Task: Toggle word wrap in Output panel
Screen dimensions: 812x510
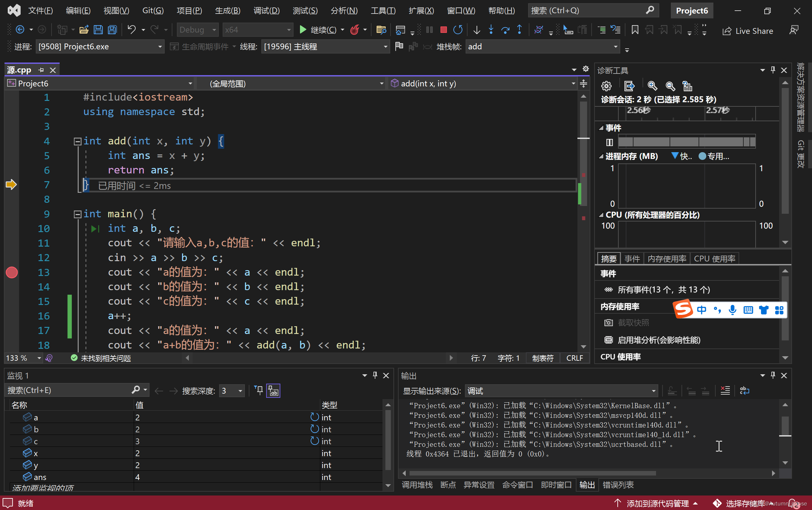Action: coord(744,391)
